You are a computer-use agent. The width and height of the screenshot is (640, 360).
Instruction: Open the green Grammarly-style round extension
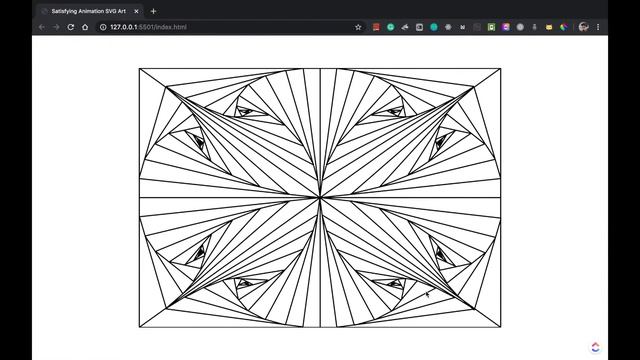click(391, 27)
